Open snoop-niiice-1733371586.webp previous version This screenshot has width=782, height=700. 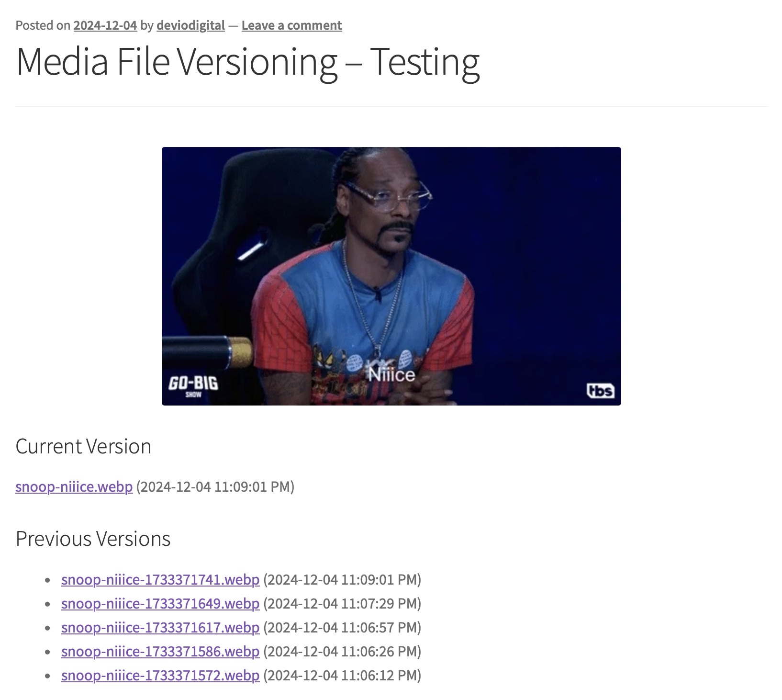160,651
